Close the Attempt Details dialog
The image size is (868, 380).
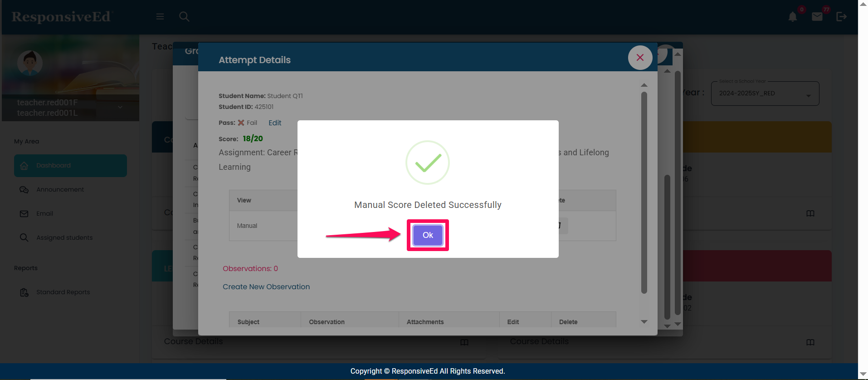point(640,58)
